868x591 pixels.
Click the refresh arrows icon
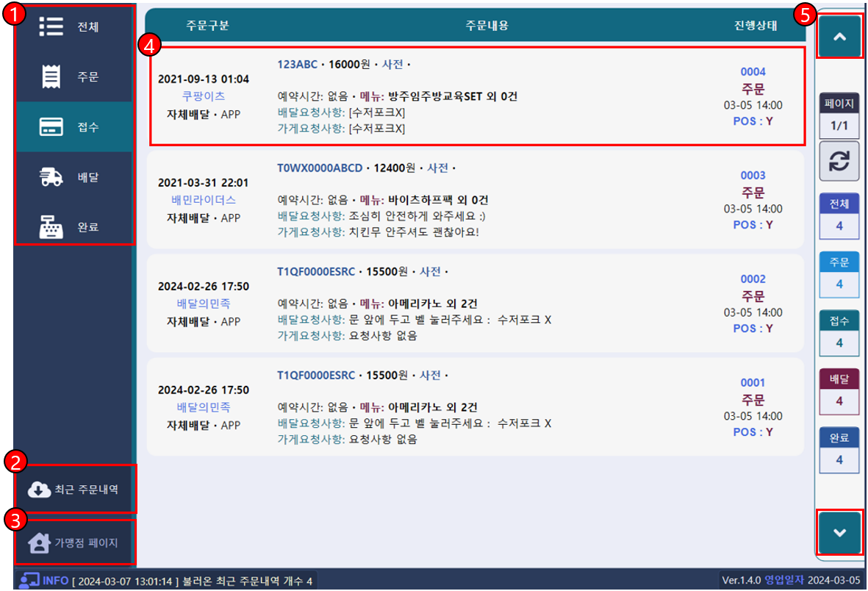tap(839, 162)
